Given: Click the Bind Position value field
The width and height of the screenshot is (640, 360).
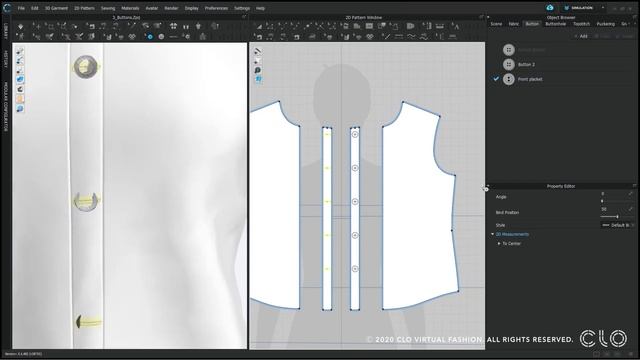Looking at the screenshot, I should pos(612,209).
